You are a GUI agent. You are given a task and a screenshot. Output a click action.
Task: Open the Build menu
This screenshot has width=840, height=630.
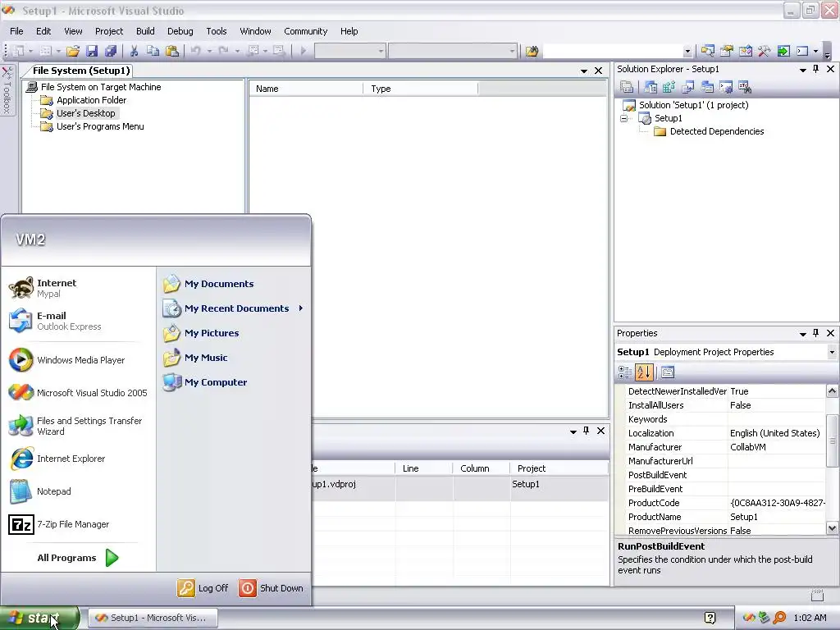click(x=145, y=31)
